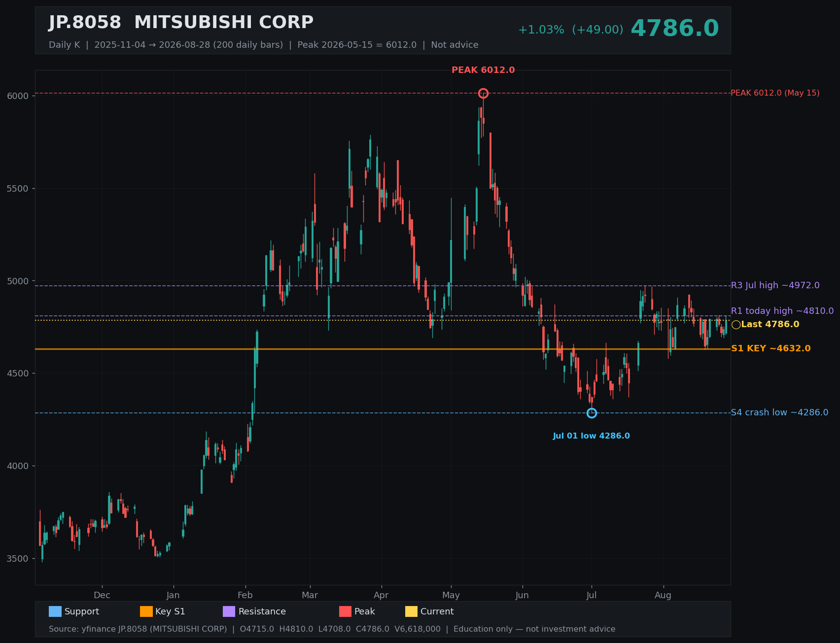840x643 pixels.
Task: Click the yellow circle beside 'Last 4786.0'
Action: pyautogui.click(x=736, y=325)
